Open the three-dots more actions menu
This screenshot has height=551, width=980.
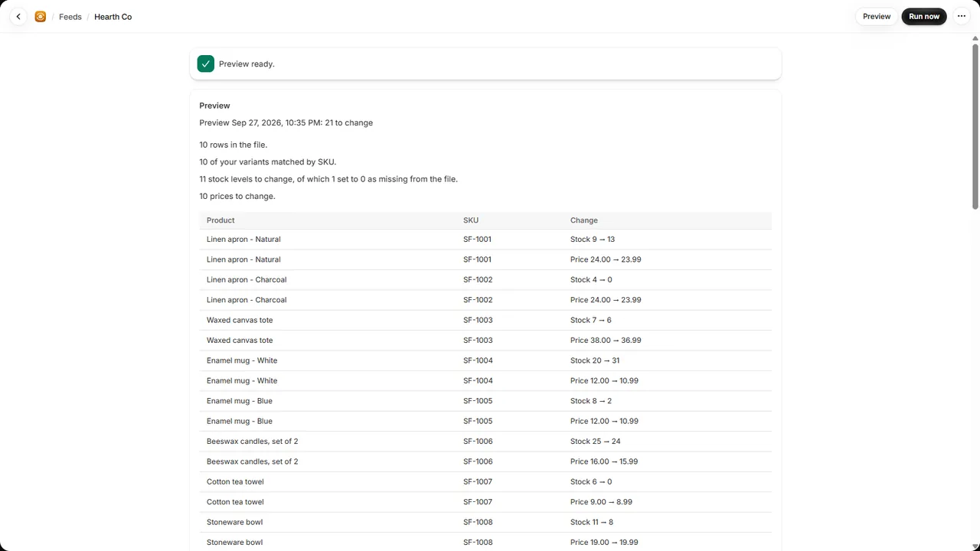point(962,16)
